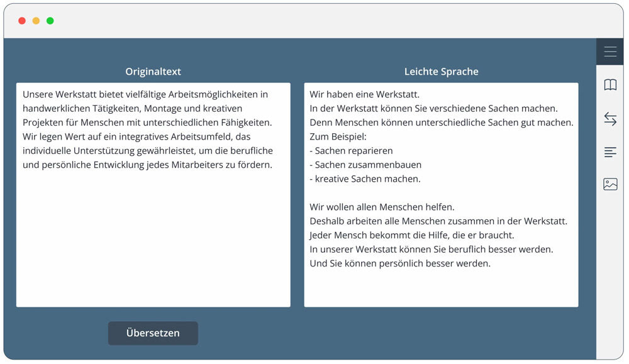Click inside the Leichte Sprache output box
This screenshot has height=364, width=629.
(x=442, y=195)
